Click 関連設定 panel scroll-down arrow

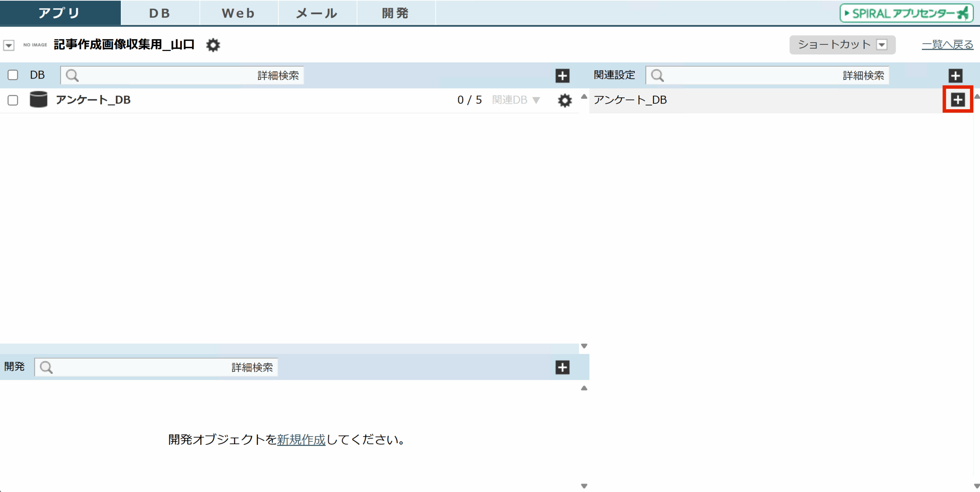coord(977,486)
